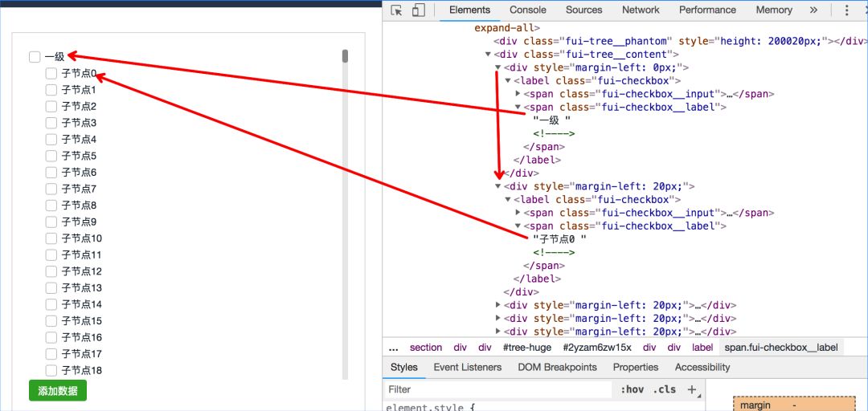Expand the first fui-checkbox__input span

518,94
